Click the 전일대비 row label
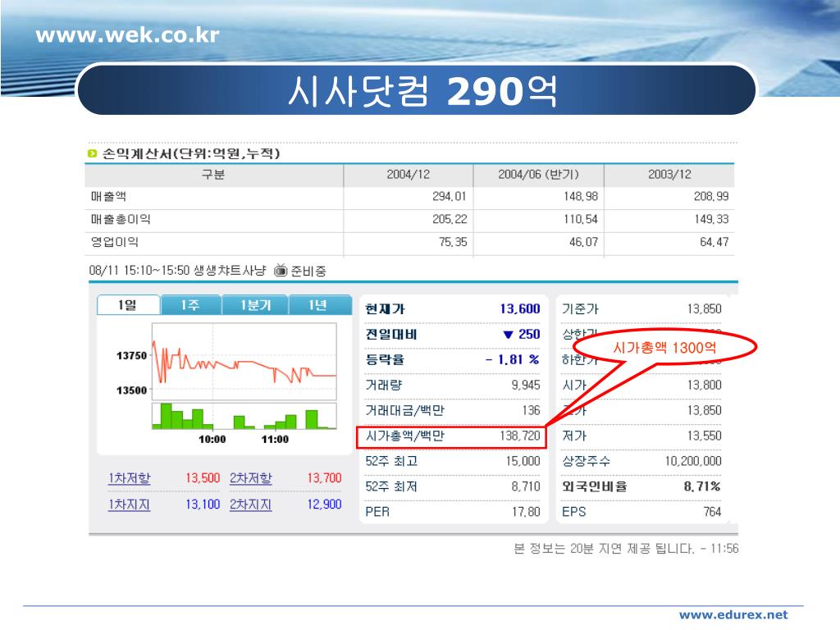 [x=391, y=335]
